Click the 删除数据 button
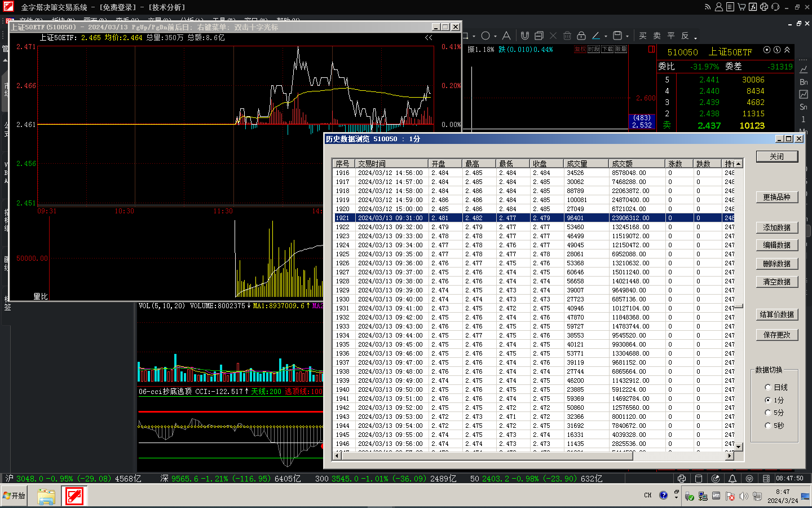The width and height of the screenshot is (812, 508). coord(777,264)
